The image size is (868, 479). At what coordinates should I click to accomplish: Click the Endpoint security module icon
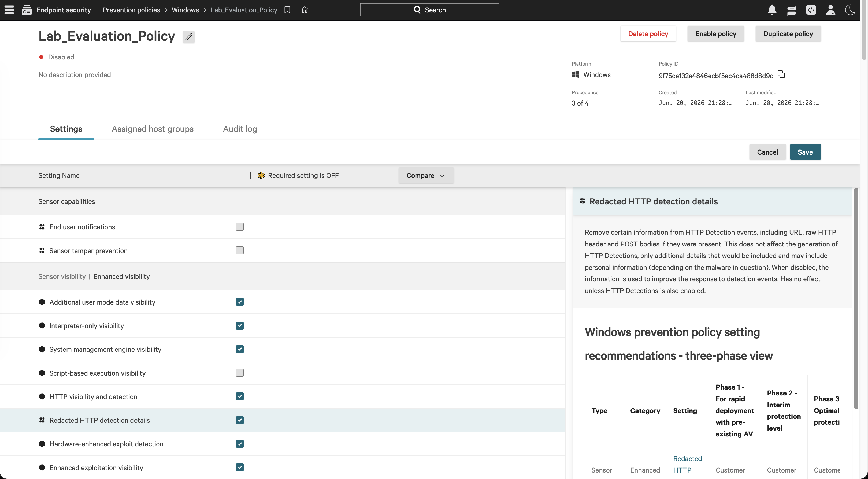27,10
